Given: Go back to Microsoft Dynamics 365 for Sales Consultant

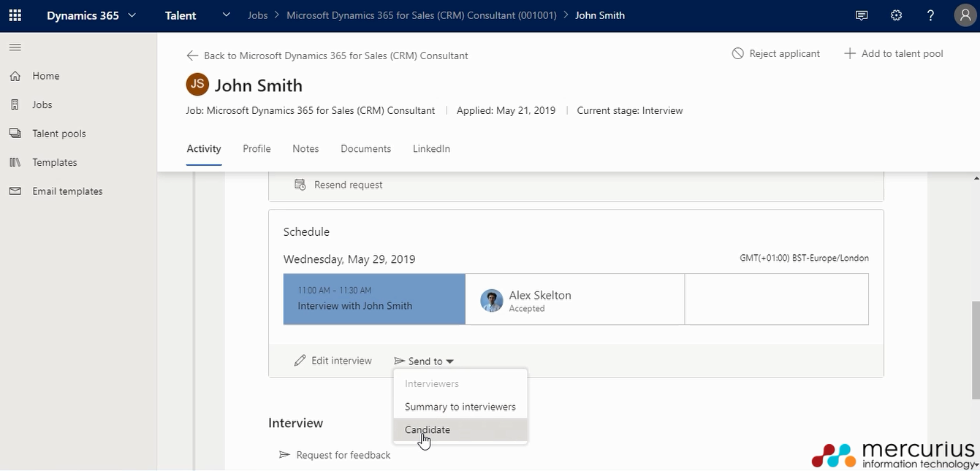Looking at the screenshot, I should point(327,55).
